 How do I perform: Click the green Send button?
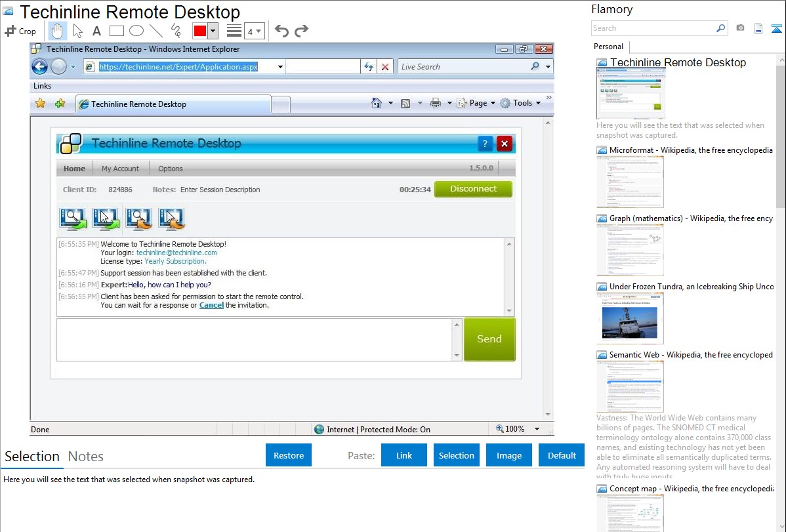pos(489,339)
